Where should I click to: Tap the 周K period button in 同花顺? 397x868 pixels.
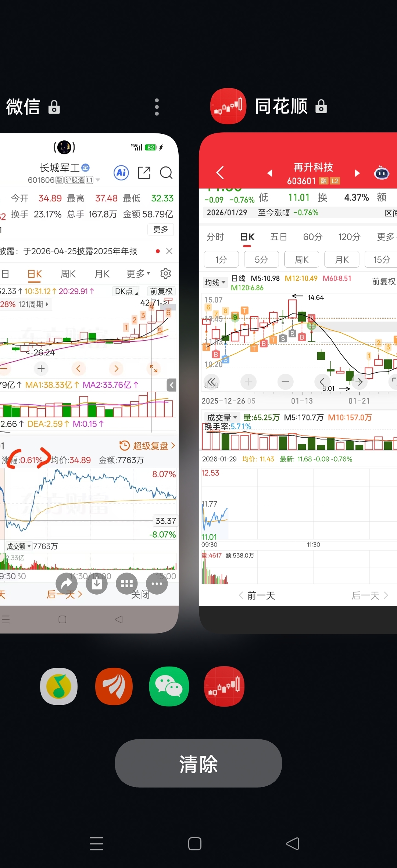pyautogui.click(x=301, y=259)
